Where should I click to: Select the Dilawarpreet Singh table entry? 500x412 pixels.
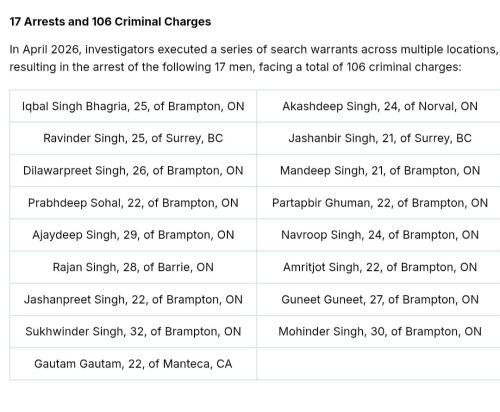click(133, 170)
